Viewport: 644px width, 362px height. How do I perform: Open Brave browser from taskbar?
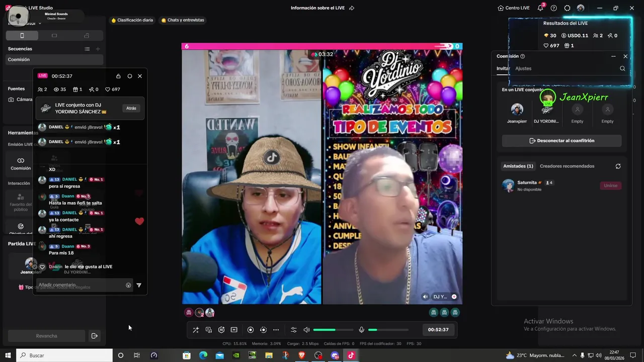pos(302,355)
